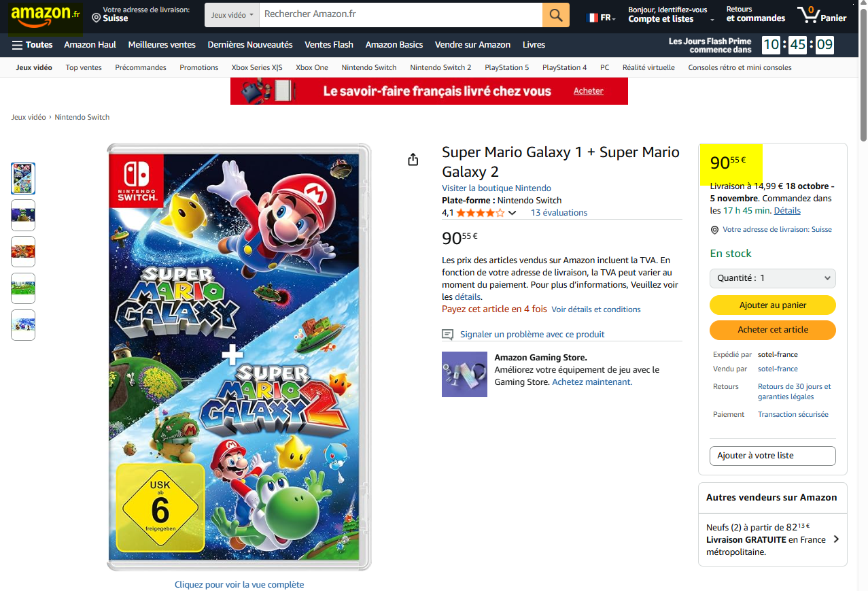
Task: Open the Toutes hamburger menu
Action: pyautogui.click(x=32, y=45)
